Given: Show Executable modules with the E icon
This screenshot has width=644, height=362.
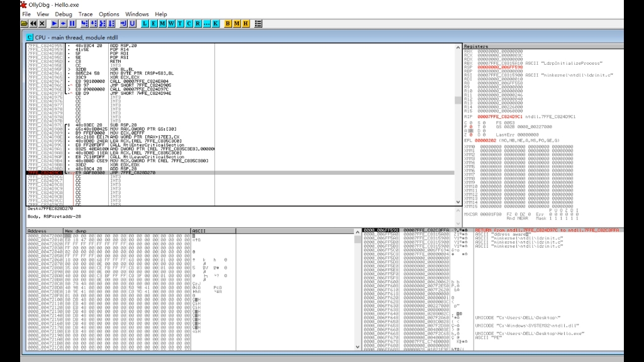Looking at the screenshot, I should click(153, 24).
